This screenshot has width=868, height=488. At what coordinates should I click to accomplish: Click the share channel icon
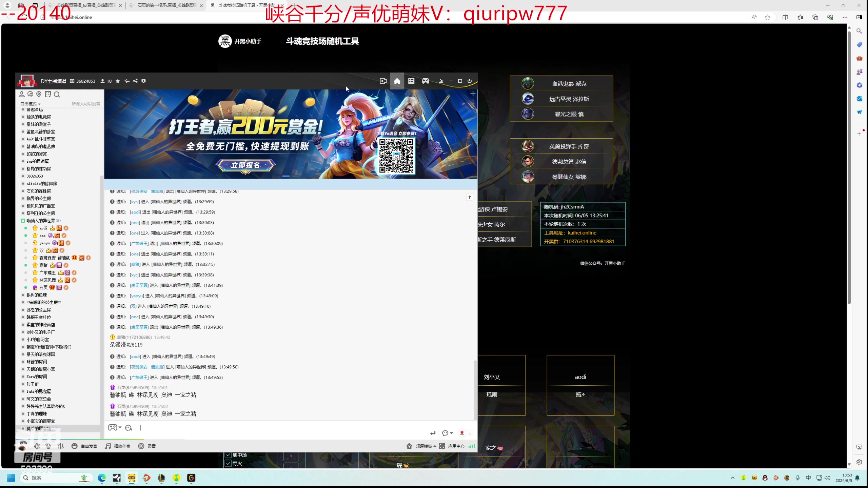point(135,81)
